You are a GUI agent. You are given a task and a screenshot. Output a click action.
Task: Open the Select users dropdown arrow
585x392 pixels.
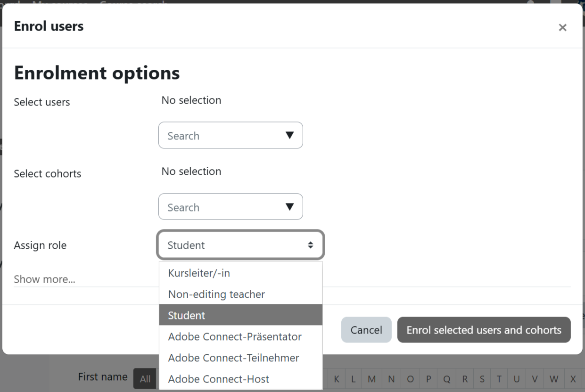[x=289, y=136]
